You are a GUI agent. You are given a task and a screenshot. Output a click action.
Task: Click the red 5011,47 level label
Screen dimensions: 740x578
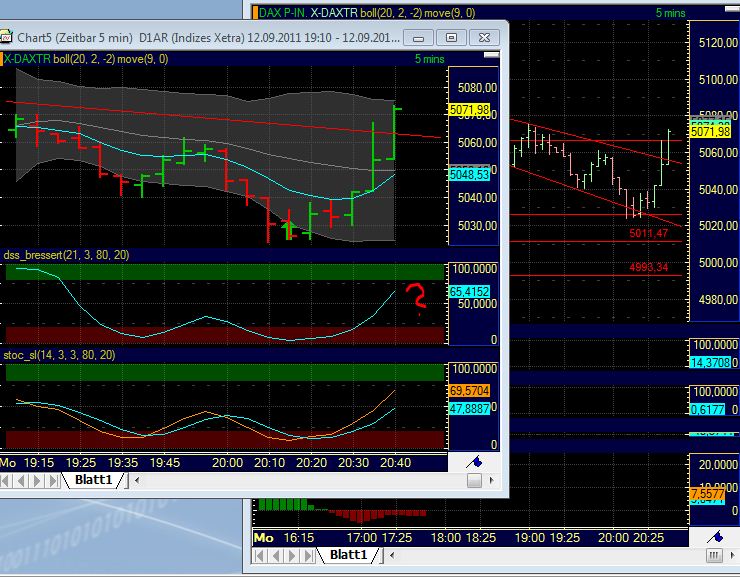point(648,233)
